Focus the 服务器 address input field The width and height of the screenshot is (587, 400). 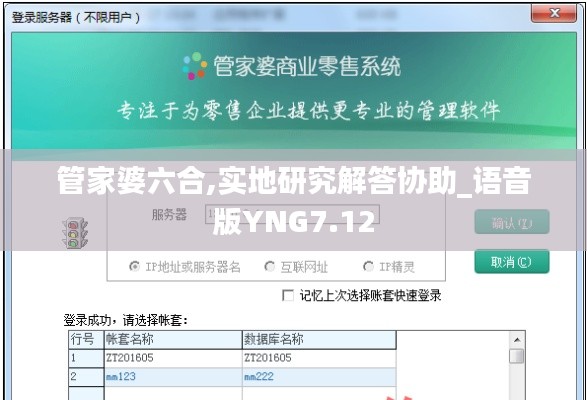tap(292, 215)
